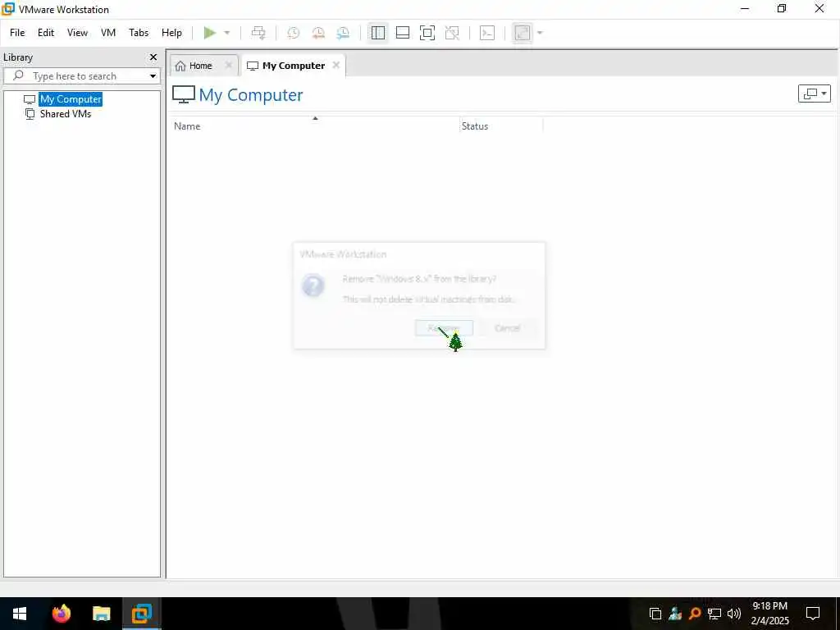Click the Unity mode toolbar icon
Viewport: 840px width, 630px height.
pyautogui.click(x=452, y=33)
